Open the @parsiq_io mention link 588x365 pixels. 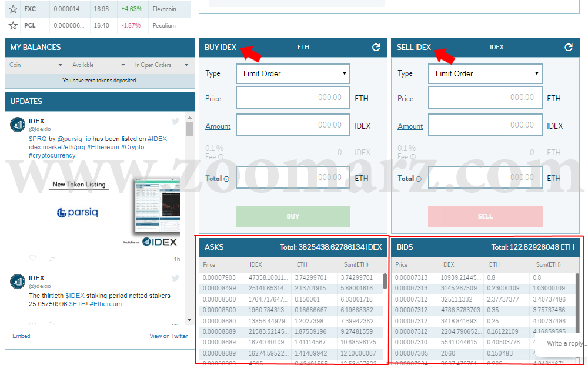(74, 139)
